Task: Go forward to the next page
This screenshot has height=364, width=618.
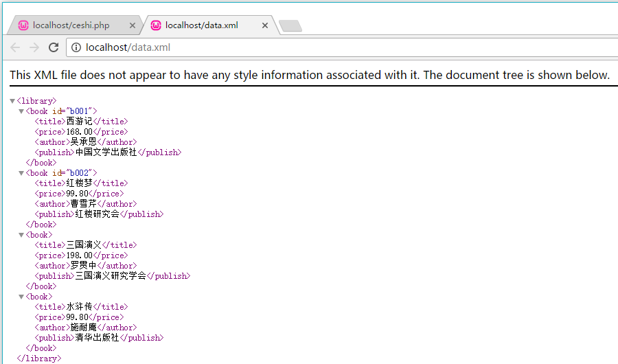Action: coord(34,47)
